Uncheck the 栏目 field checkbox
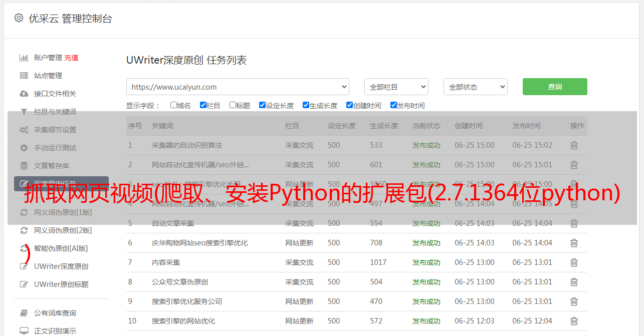 [203, 105]
